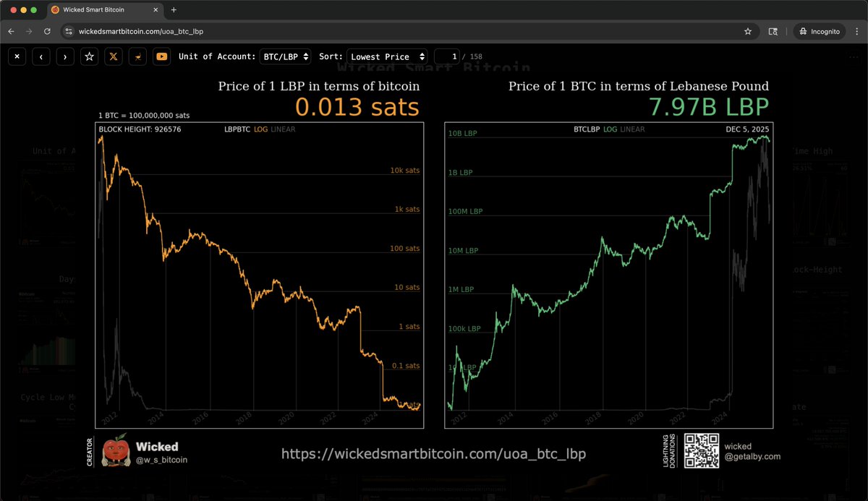Navigate forward with the right arrow icon
Viewport: 868px width, 501px height.
click(65, 56)
